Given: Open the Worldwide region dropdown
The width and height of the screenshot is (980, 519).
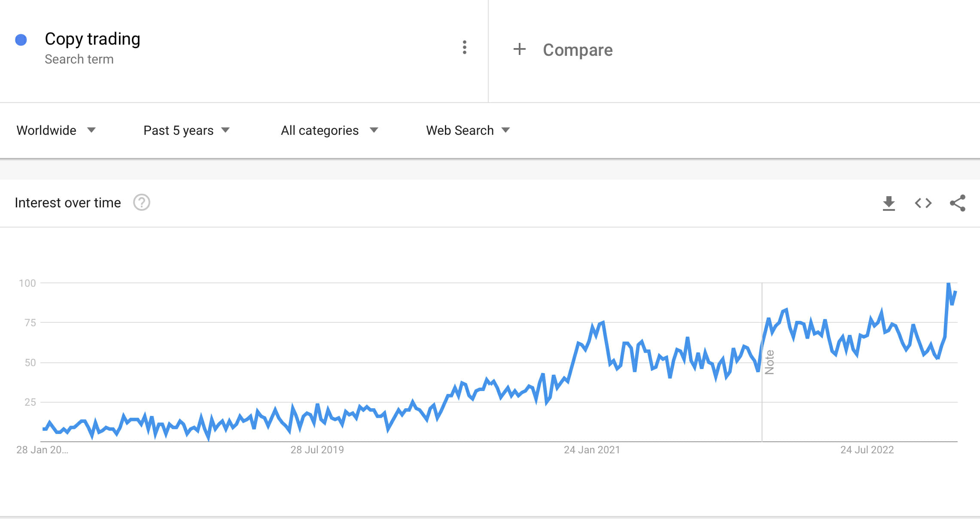Looking at the screenshot, I should (x=56, y=131).
